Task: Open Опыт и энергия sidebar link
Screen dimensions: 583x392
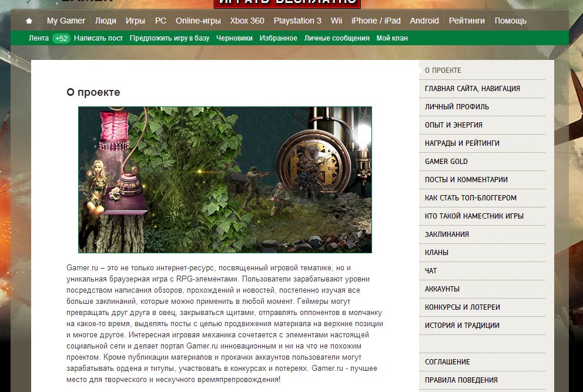Action: tap(454, 125)
